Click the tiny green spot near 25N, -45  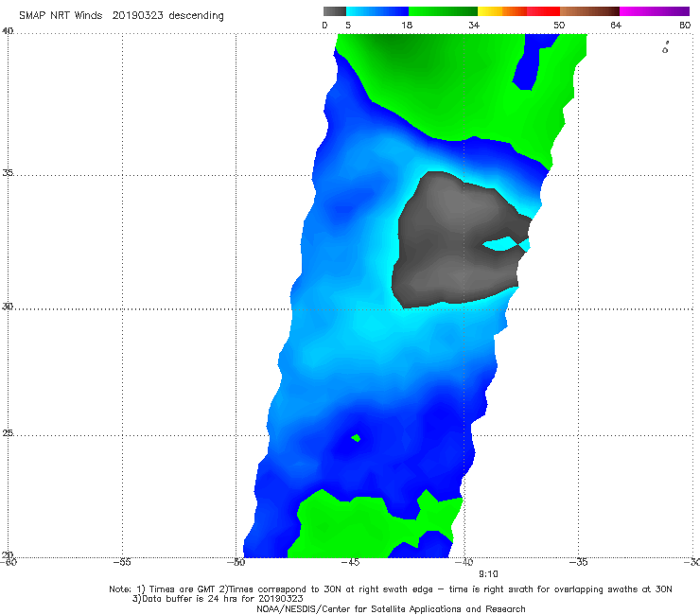(356, 438)
